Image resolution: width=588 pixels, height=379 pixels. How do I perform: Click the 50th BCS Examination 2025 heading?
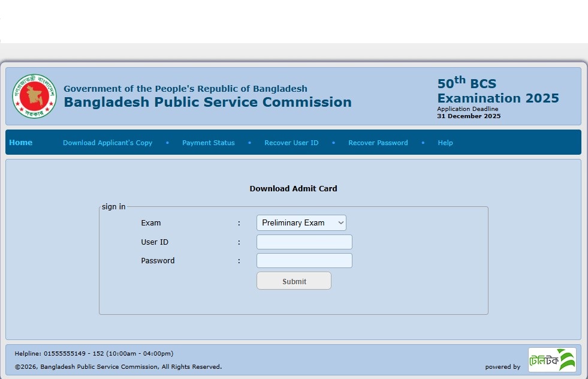(x=497, y=91)
